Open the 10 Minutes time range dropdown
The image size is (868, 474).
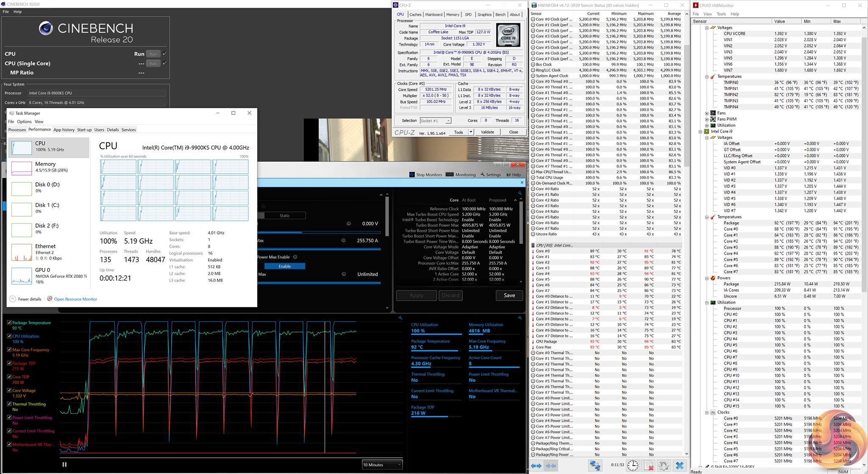[382, 465]
